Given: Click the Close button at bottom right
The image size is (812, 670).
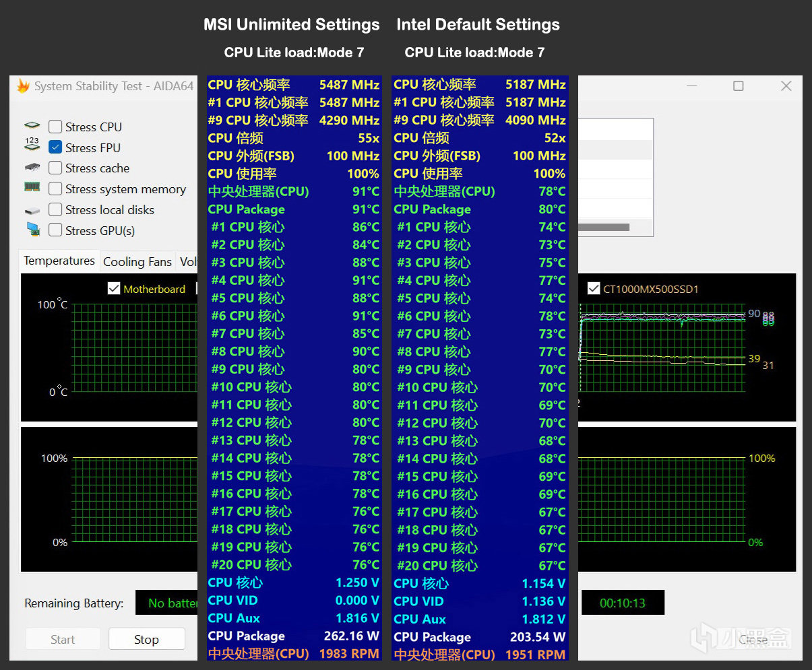Looking at the screenshot, I should (x=753, y=639).
